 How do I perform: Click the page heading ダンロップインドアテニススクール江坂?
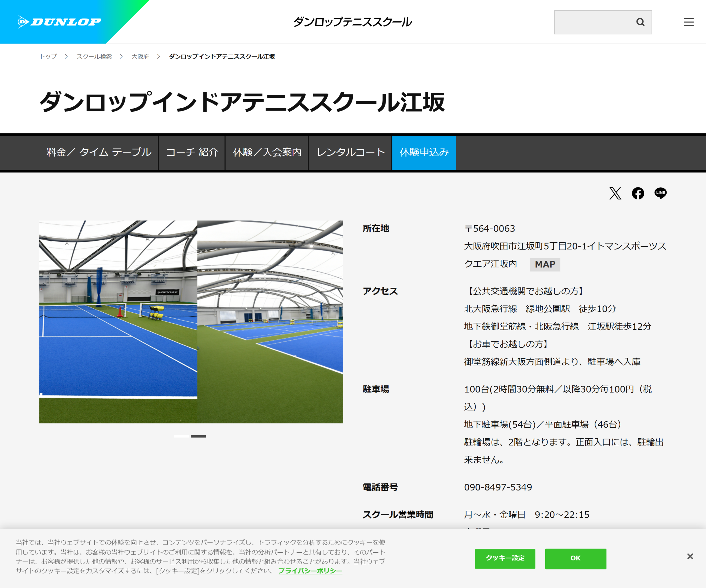pyautogui.click(x=242, y=102)
